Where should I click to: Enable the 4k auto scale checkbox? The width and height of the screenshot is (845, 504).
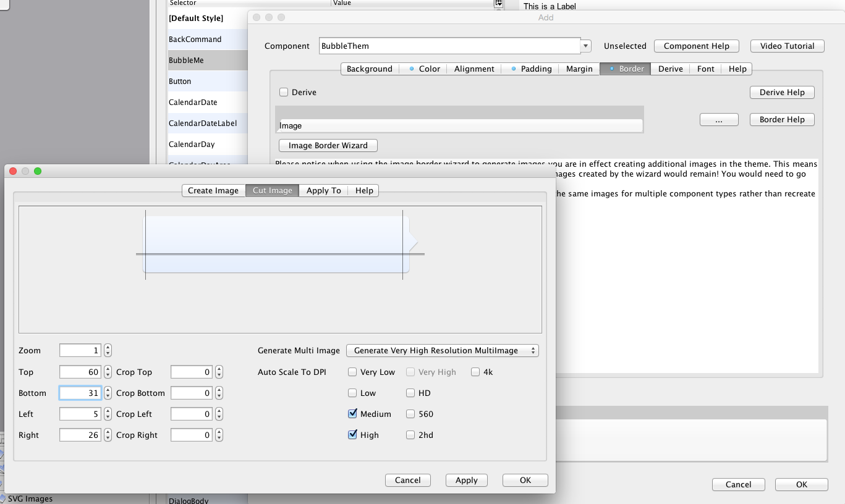[475, 372]
